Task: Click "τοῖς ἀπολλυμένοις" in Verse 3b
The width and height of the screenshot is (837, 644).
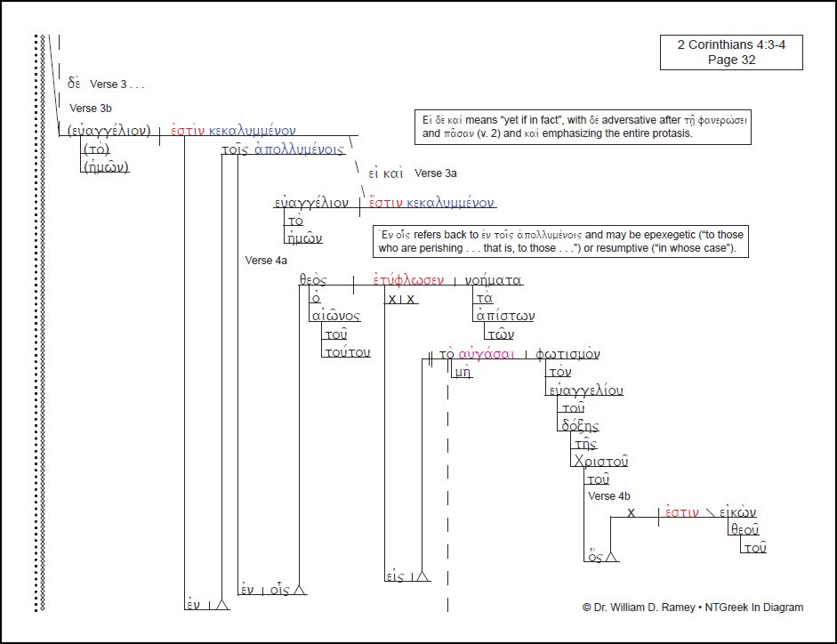Action: 283,149
